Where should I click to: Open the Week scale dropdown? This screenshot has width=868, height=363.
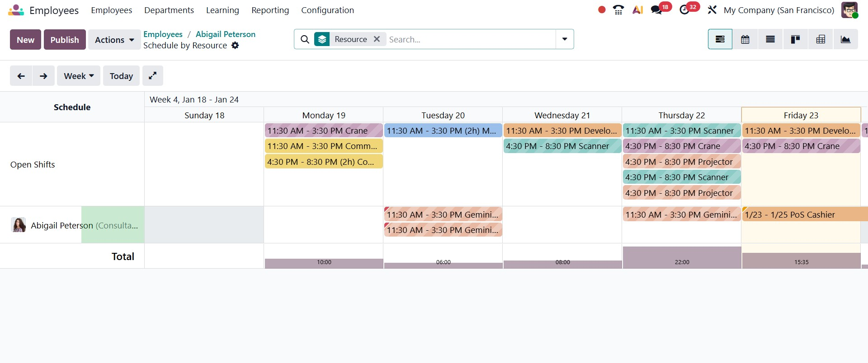[x=79, y=76]
